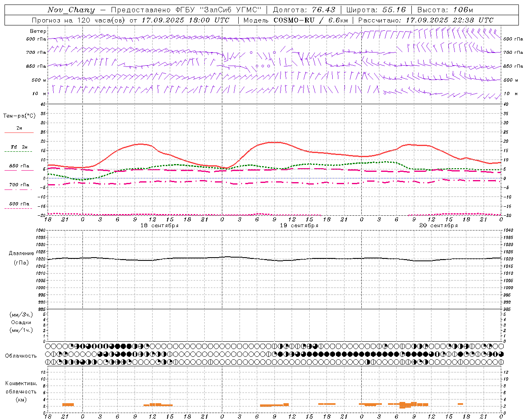
Task: Click the dashed line sample under Td 2м
Action: pyautogui.click(x=18, y=152)
